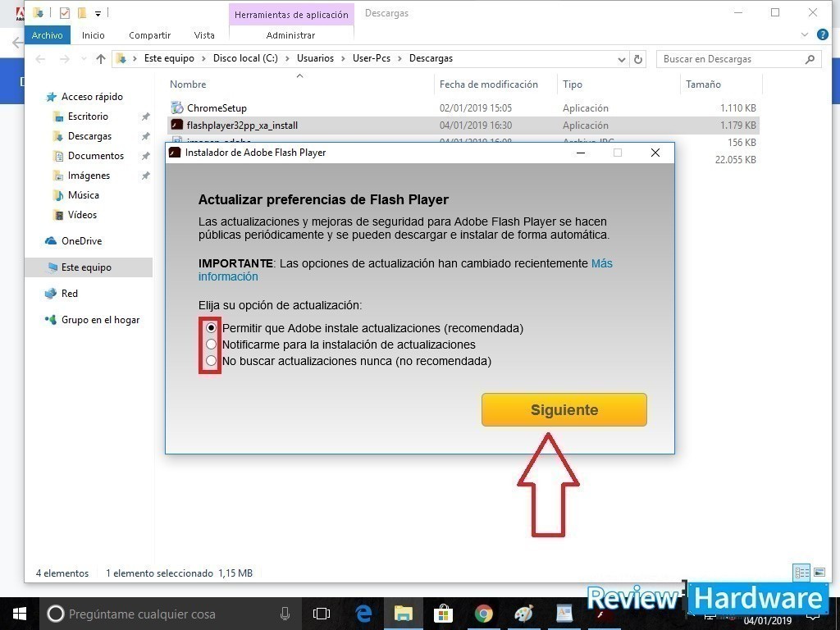
Task: Click the Properties checkmark icon in quick access toolbar
Action: (x=64, y=13)
